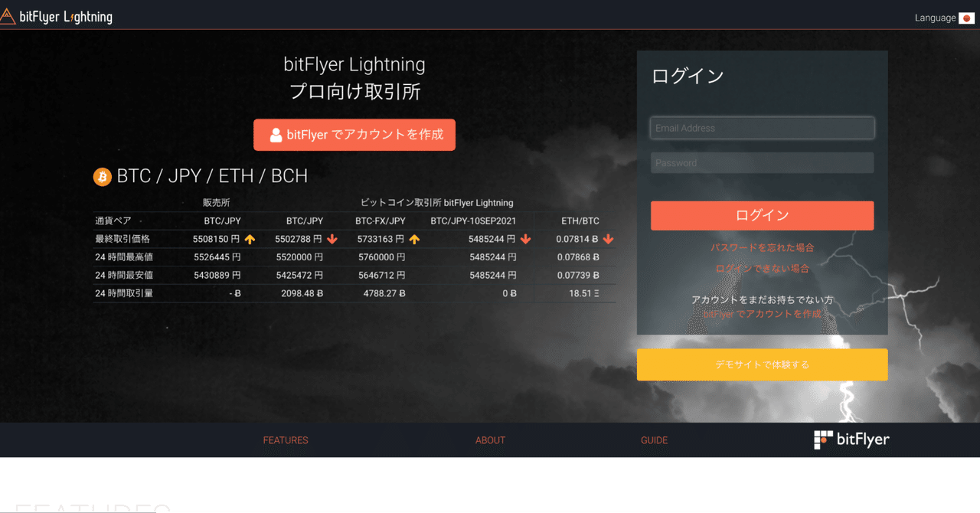The image size is (980, 513).
Task: Click the down arrow beside BTC/JPY 5502788
Action: click(332, 239)
